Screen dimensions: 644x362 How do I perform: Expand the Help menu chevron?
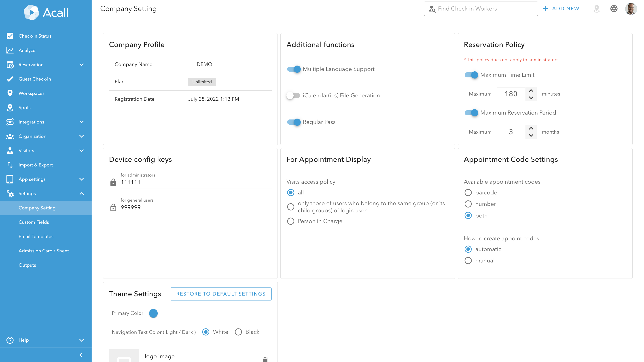[81, 340]
